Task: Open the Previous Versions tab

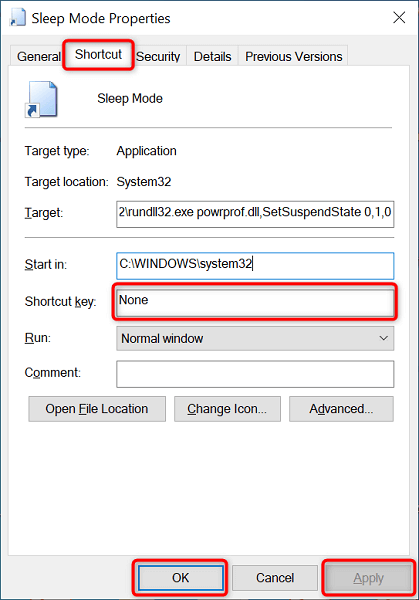Action: coord(293,57)
